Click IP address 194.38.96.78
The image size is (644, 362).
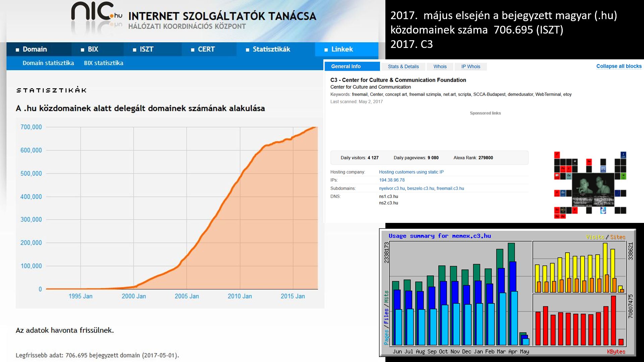(x=392, y=180)
